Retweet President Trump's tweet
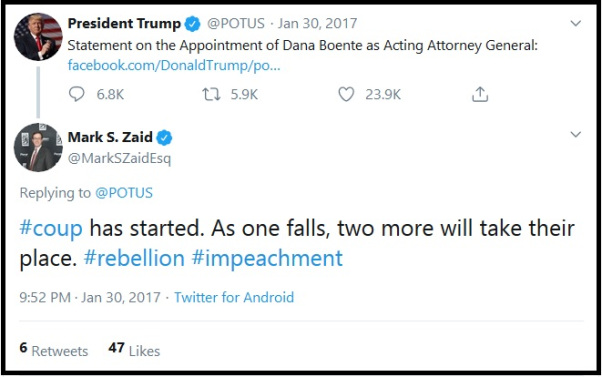The width and height of the screenshot is (602, 377). click(x=211, y=94)
